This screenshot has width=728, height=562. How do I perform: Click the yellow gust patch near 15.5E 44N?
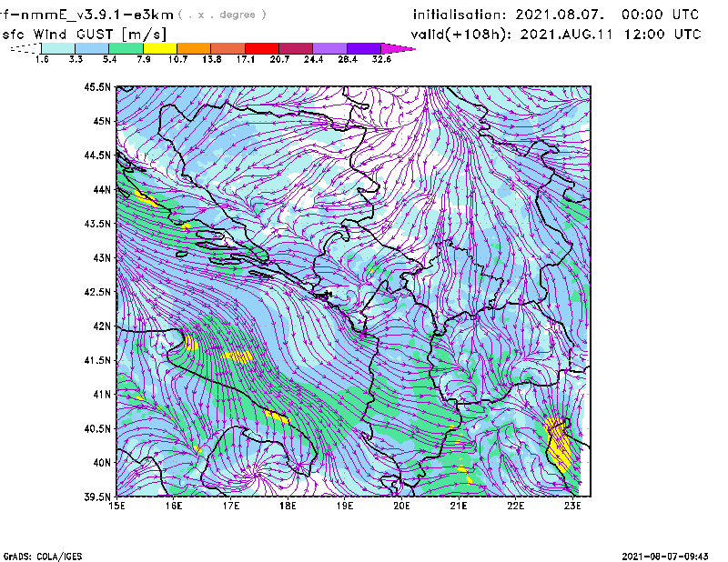146,197
